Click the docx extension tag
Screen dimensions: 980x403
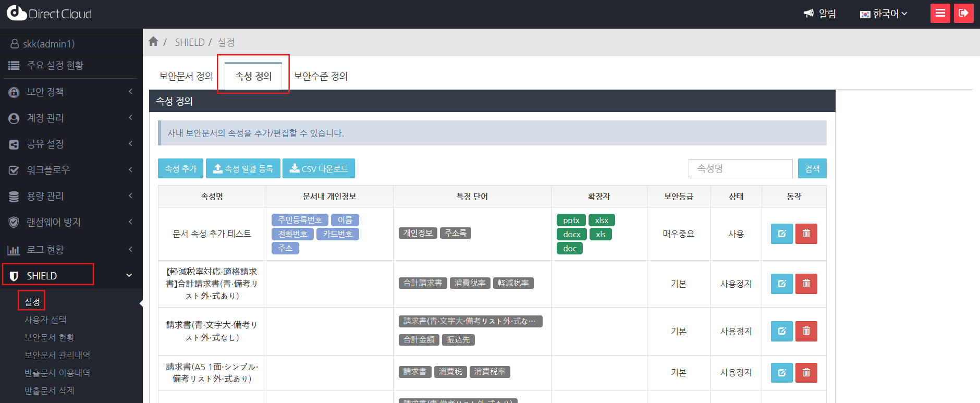(x=572, y=234)
